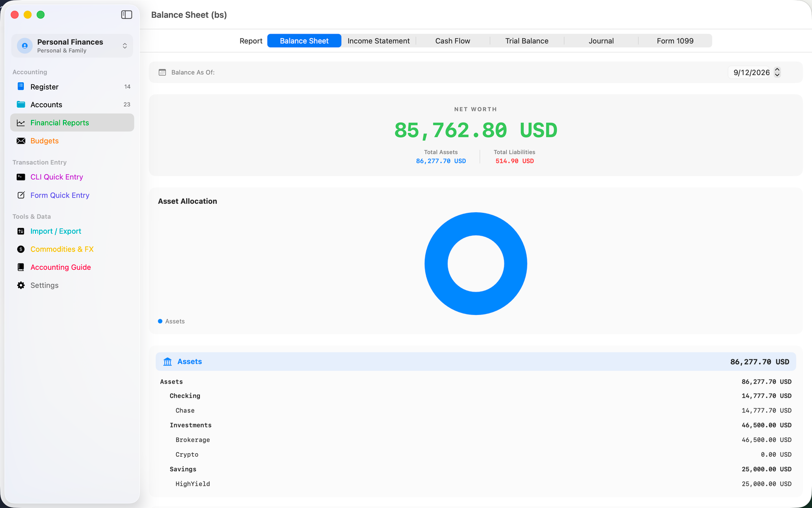Select the Crypto account row
Image resolution: width=812 pixels, height=508 pixels.
[x=476, y=455]
